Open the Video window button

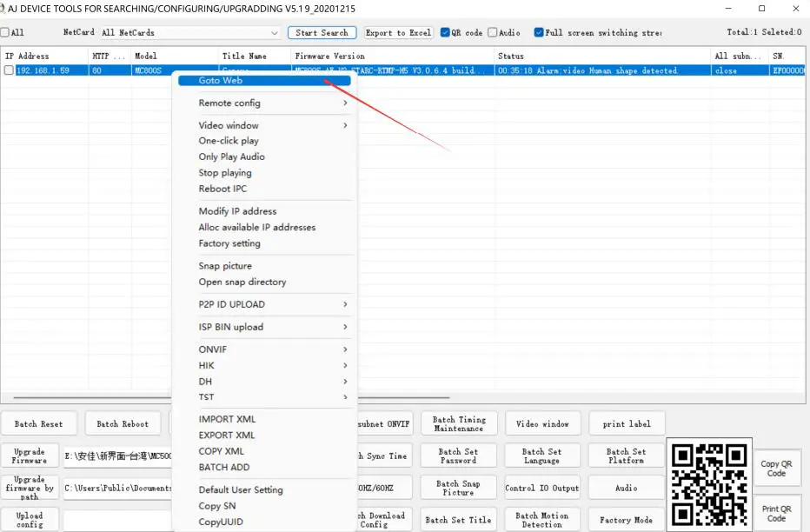coord(542,424)
